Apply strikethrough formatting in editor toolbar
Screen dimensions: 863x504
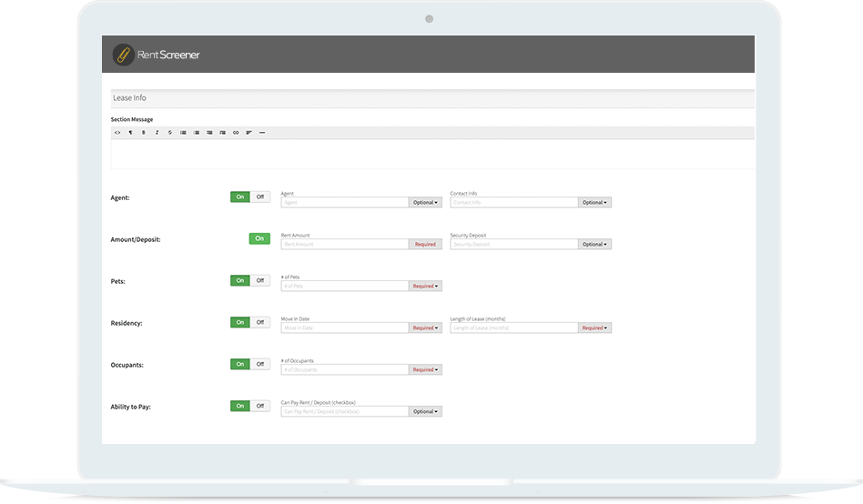[x=170, y=133]
